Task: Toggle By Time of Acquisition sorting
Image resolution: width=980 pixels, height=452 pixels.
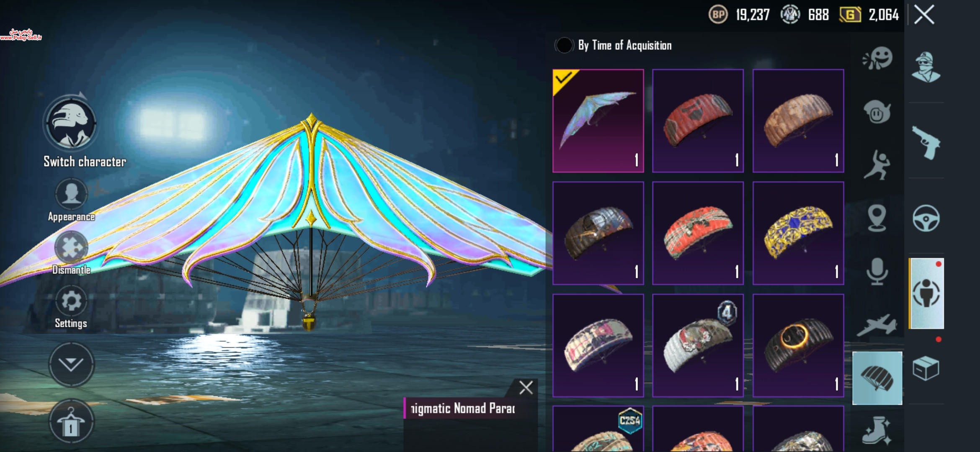Action: (x=564, y=45)
